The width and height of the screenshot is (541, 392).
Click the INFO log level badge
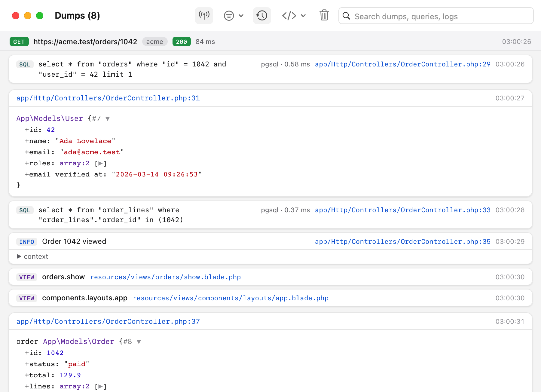27,242
